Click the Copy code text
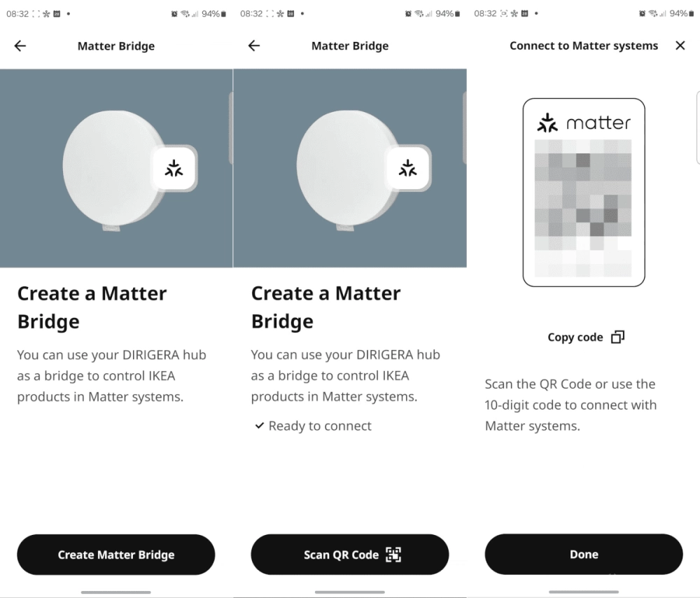700x598 pixels. (575, 338)
